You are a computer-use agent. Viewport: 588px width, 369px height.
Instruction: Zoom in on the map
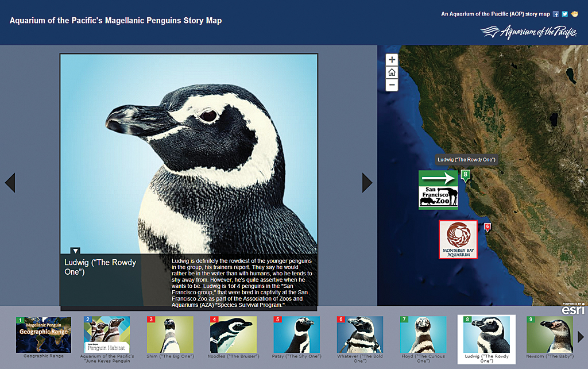click(x=392, y=60)
